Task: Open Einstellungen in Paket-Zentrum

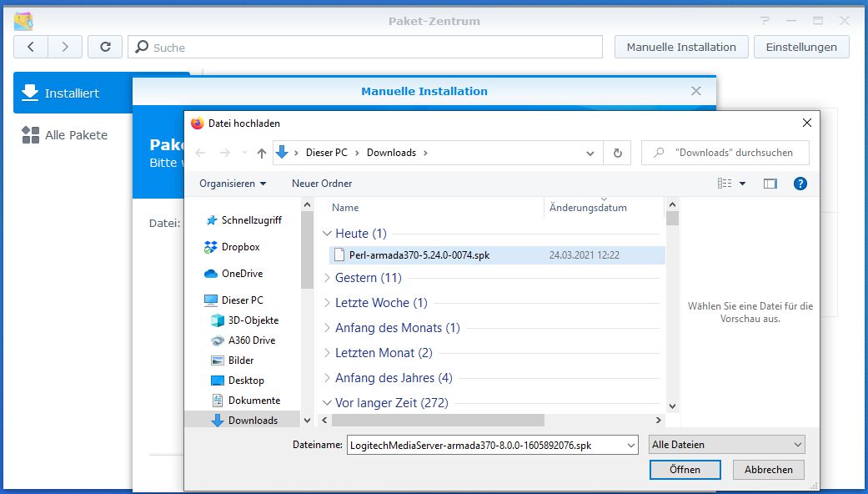Action: [x=801, y=47]
